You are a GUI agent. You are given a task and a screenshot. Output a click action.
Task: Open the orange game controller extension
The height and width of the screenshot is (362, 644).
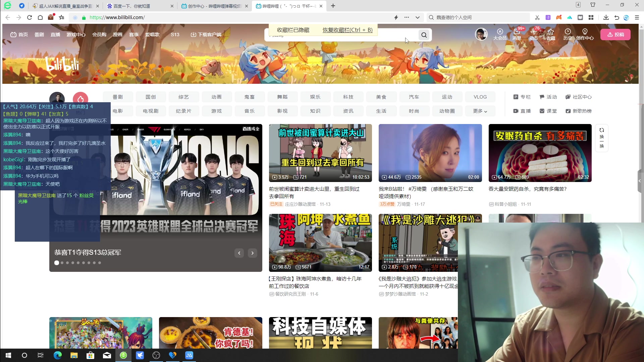[x=559, y=17]
